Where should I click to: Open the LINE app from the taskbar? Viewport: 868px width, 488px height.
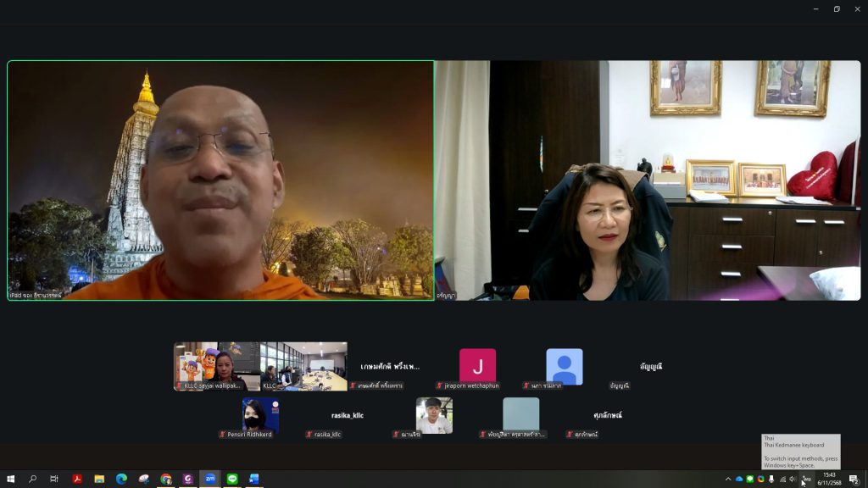click(x=231, y=479)
